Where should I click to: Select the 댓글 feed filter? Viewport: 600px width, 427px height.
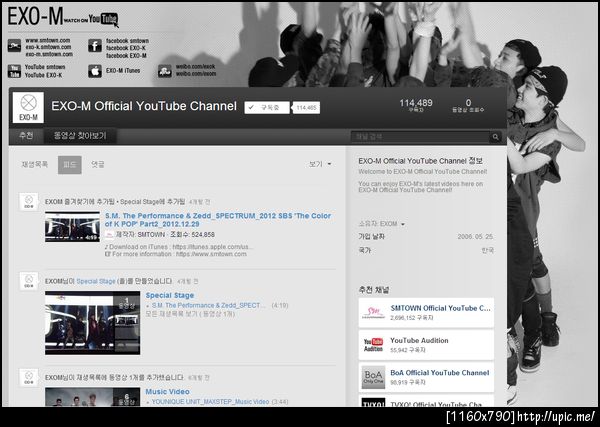coord(98,165)
